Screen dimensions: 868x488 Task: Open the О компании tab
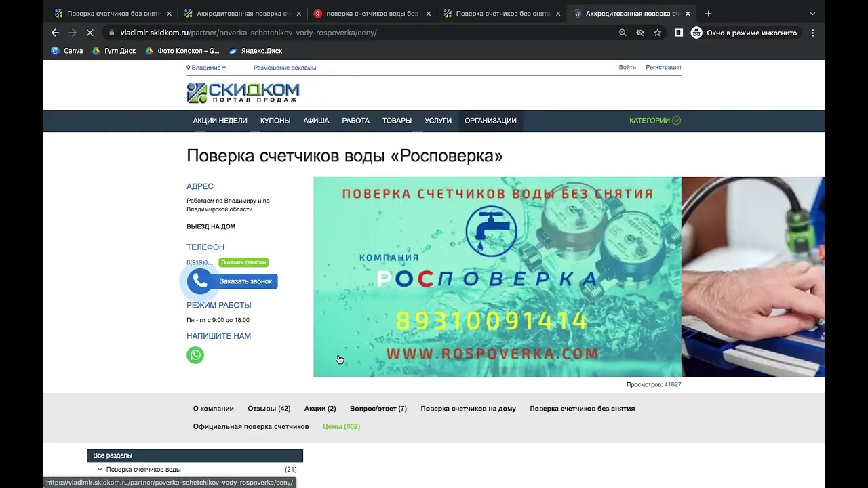tap(213, 409)
